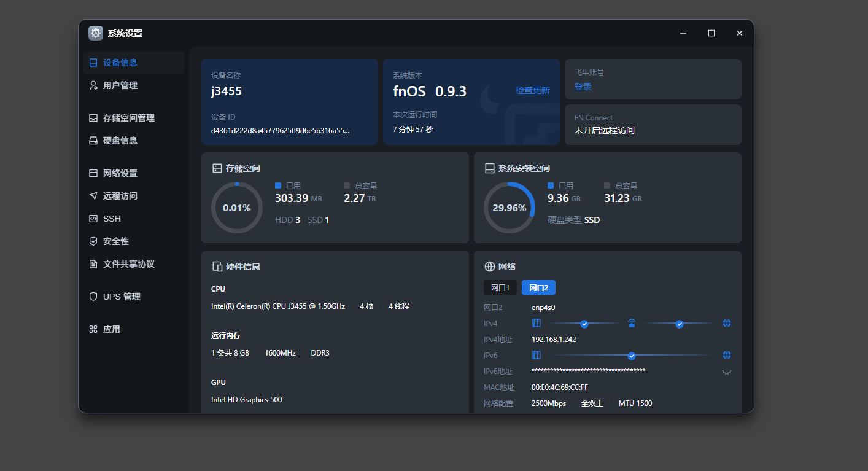This screenshot has height=471, width=868.
Task: Click first IPv4 connection check mark
Action: [x=584, y=324]
